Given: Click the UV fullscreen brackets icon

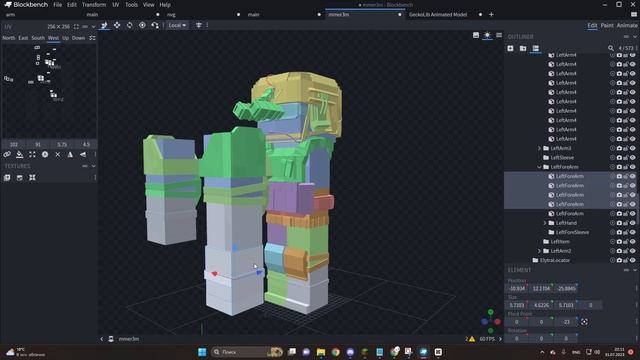Looking at the screenshot, I should coord(76,27).
